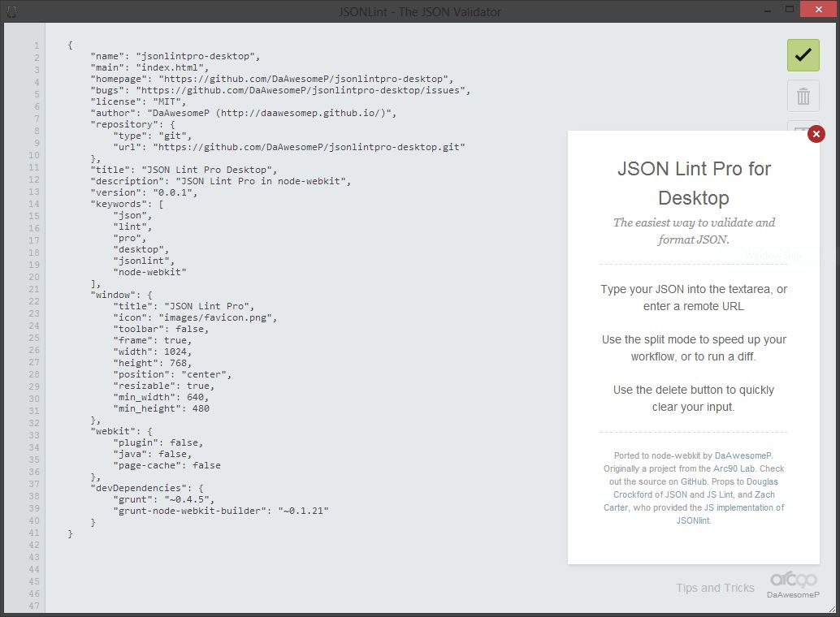Click the "type": "git" line
The width and height of the screenshot is (840, 617).
[152, 136]
